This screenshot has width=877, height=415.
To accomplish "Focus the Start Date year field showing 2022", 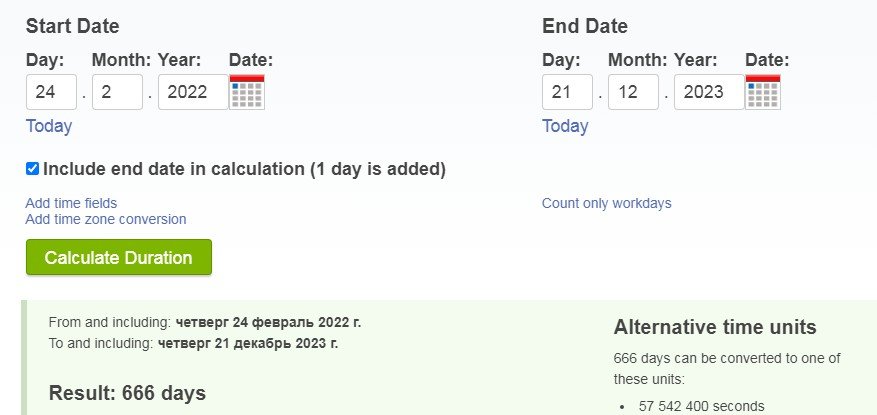I will point(193,92).
